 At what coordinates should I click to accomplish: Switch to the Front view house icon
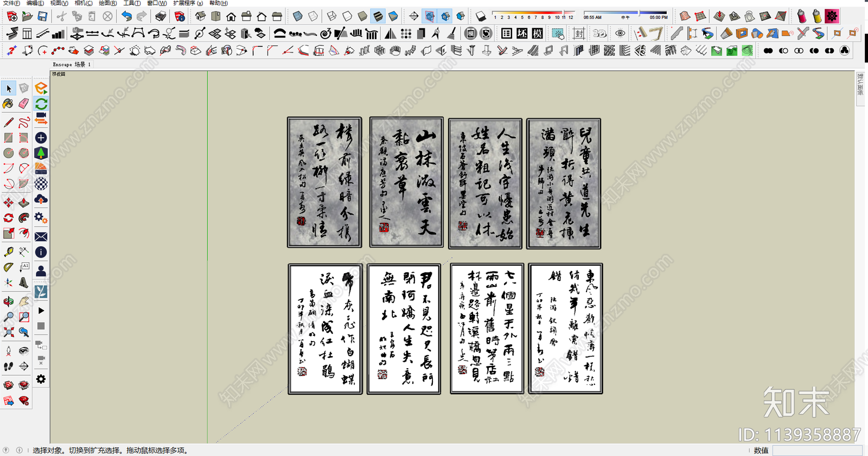pyautogui.click(x=231, y=16)
